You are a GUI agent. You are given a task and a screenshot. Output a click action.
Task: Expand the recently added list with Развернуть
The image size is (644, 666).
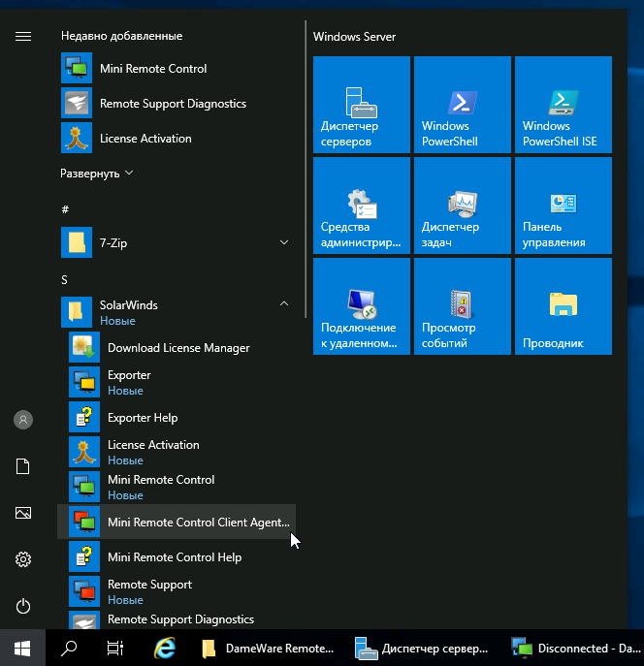click(x=97, y=174)
